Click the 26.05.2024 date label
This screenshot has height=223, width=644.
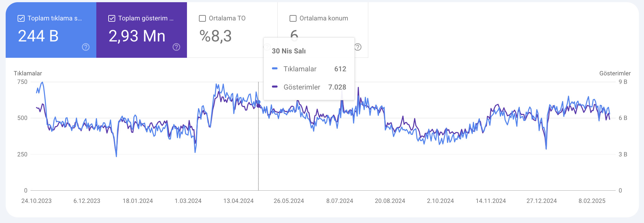(x=289, y=201)
